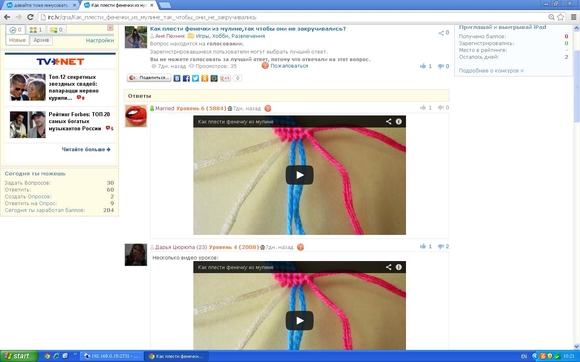Click the question author's avatar thumbnail
580x362 pixels.
pos(136,37)
